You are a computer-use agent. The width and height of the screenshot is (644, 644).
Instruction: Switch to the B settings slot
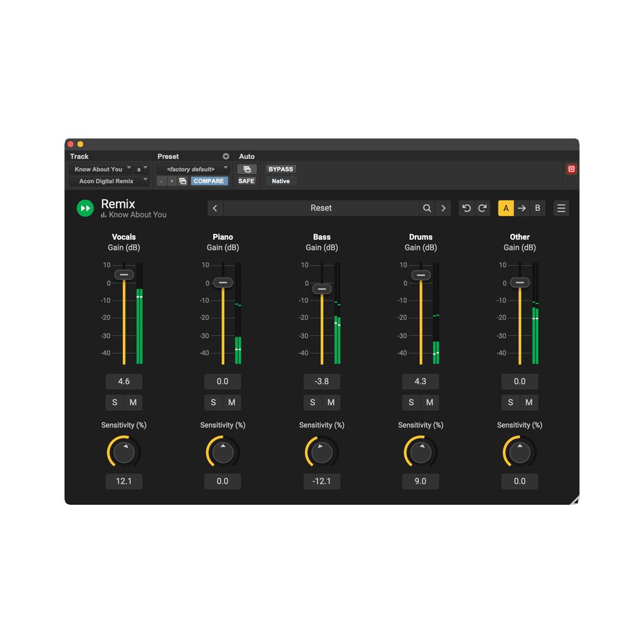(538, 208)
